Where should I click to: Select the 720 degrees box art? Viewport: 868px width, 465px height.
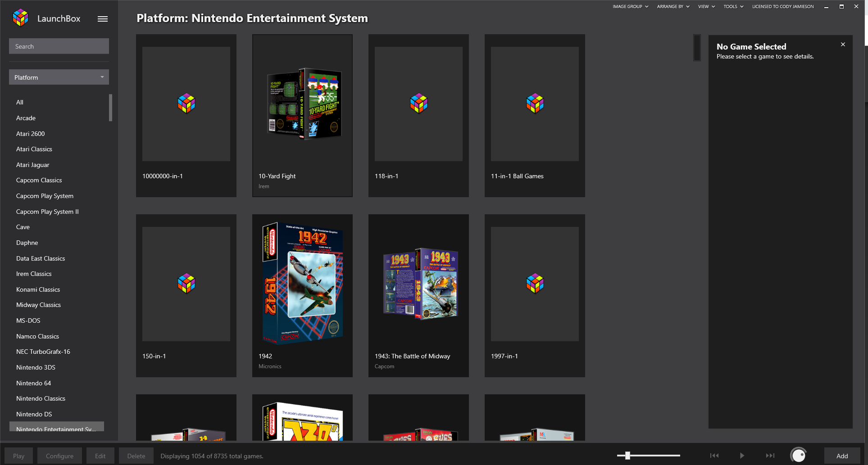point(302,421)
